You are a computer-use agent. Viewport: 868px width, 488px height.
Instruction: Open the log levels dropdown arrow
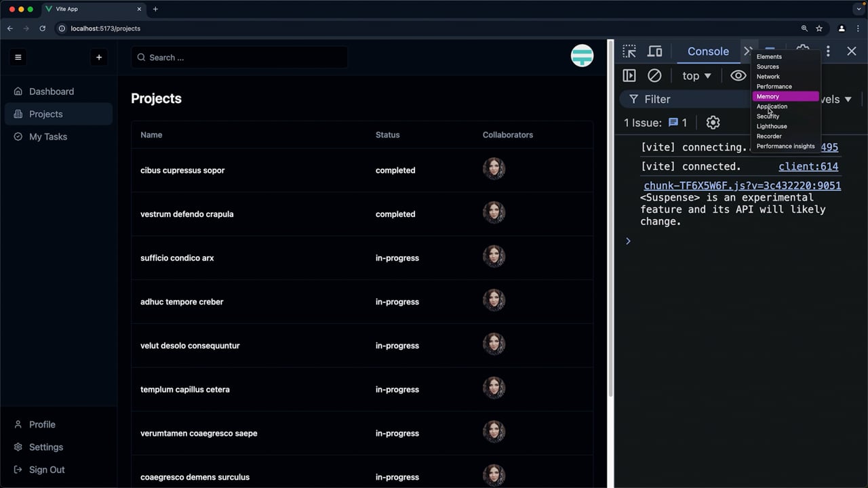(x=848, y=100)
